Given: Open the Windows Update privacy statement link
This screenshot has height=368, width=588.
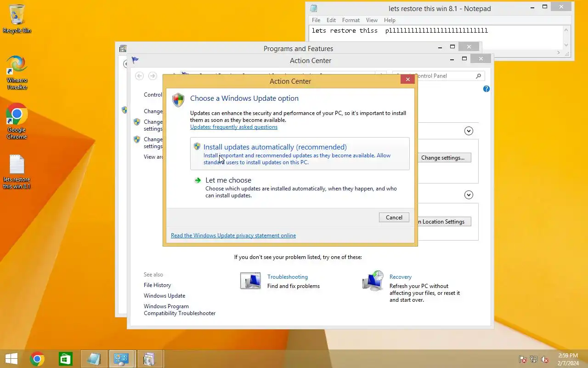Looking at the screenshot, I should pos(233,236).
